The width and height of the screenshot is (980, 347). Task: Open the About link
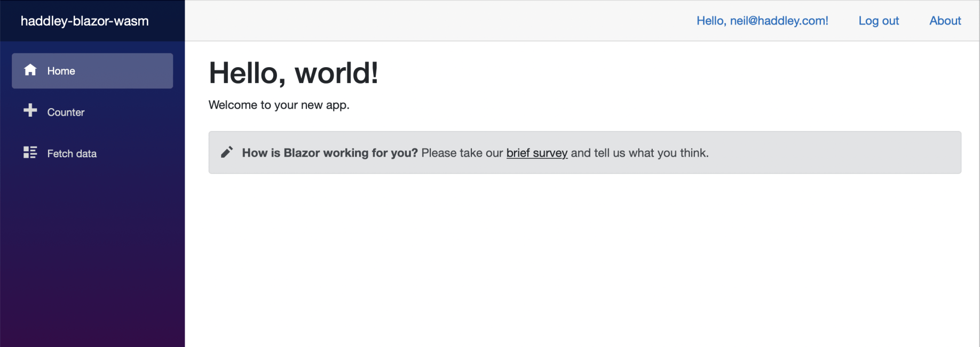click(945, 21)
